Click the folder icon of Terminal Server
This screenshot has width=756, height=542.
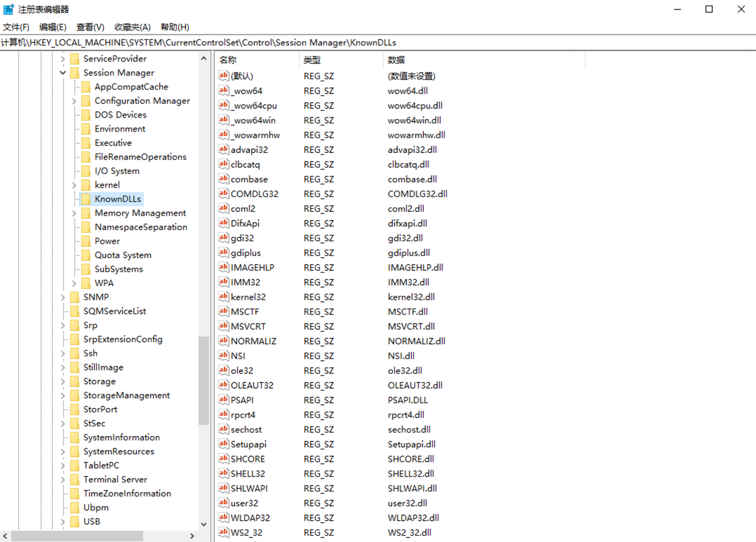[x=75, y=479]
